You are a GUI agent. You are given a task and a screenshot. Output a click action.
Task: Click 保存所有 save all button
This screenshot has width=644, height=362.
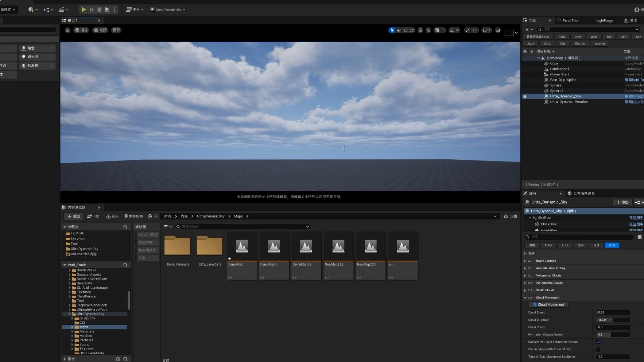133,217
